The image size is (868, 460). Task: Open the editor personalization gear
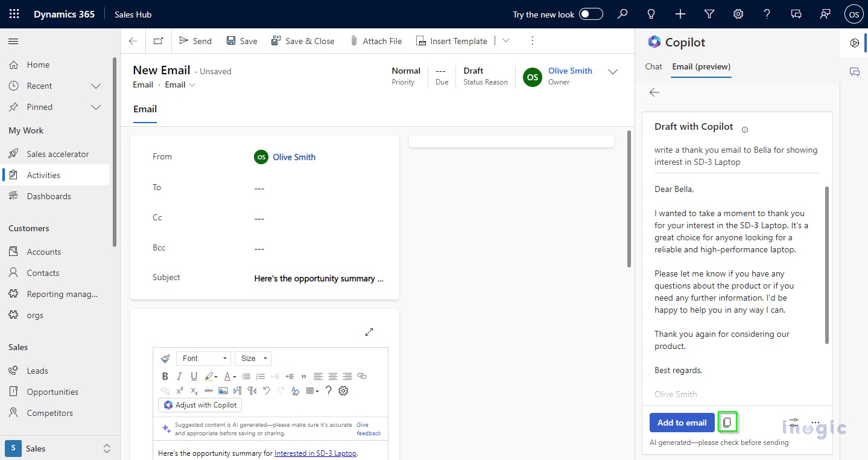(343, 391)
